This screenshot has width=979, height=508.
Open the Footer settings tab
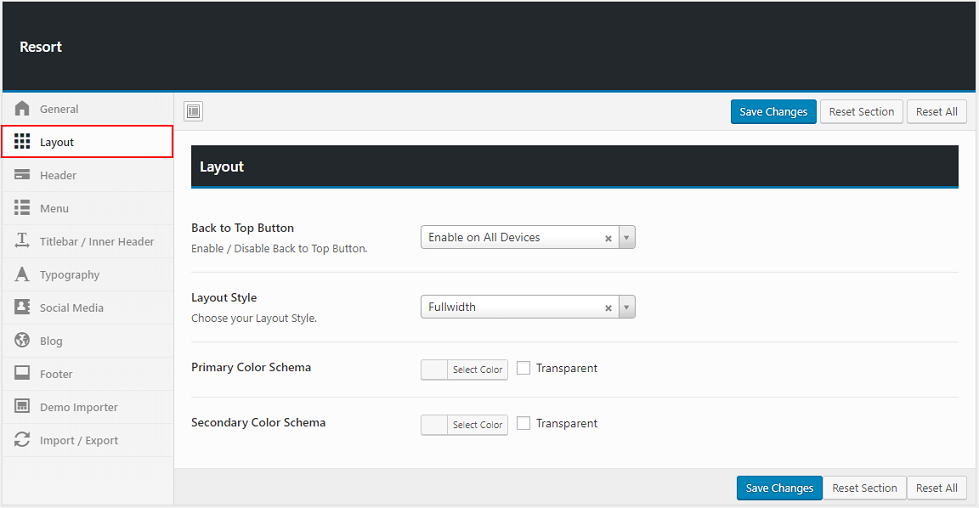coord(56,374)
